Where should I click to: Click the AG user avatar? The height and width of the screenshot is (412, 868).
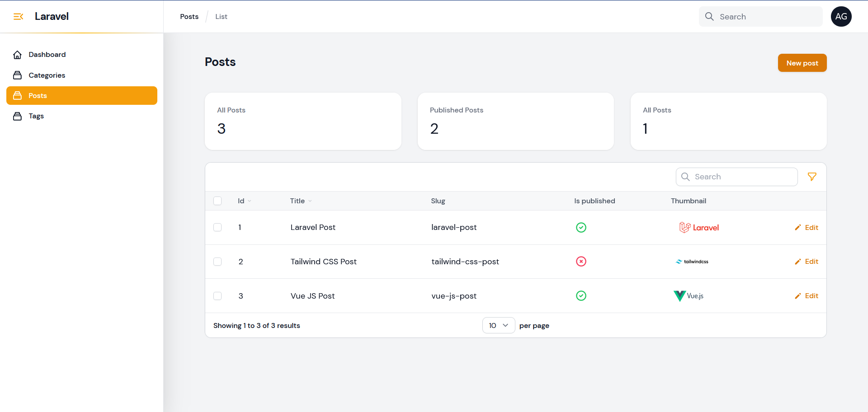pos(841,17)
